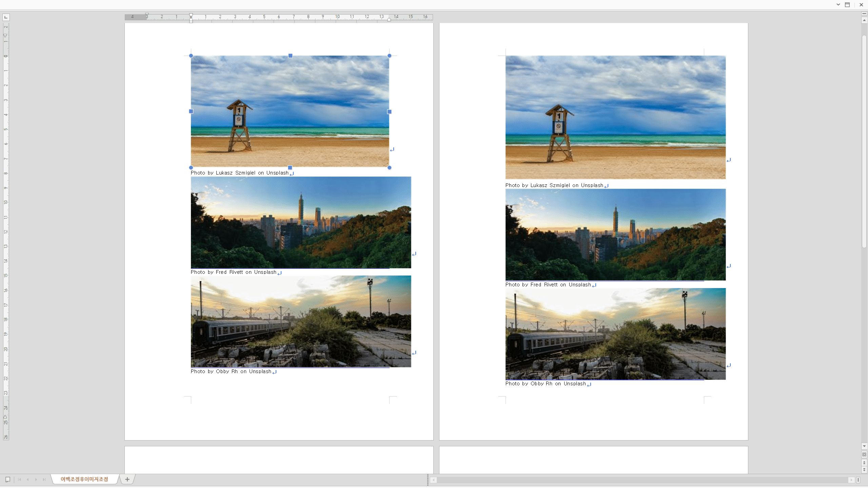Expand the collapsed ribbon with top-right chevron
The width and height of the screenshot is (868, 488).
pyautogui.click(x=838, y=5)
